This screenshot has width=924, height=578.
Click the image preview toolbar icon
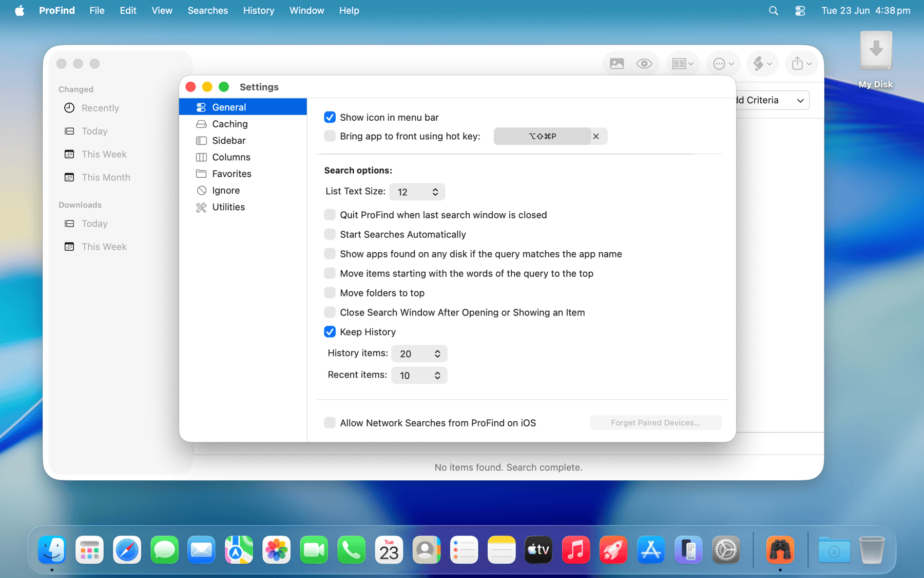(617, 64)
